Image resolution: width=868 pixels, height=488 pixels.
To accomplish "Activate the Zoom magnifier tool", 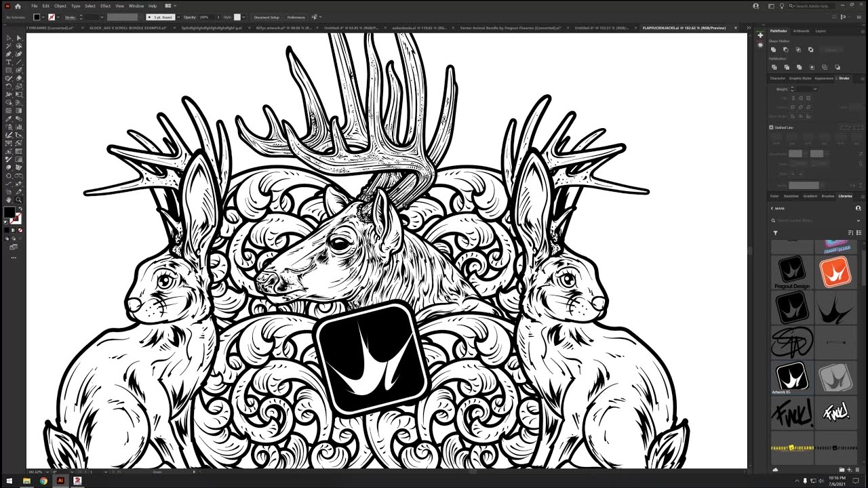I will pyautogui.click(x=18, y=200).
